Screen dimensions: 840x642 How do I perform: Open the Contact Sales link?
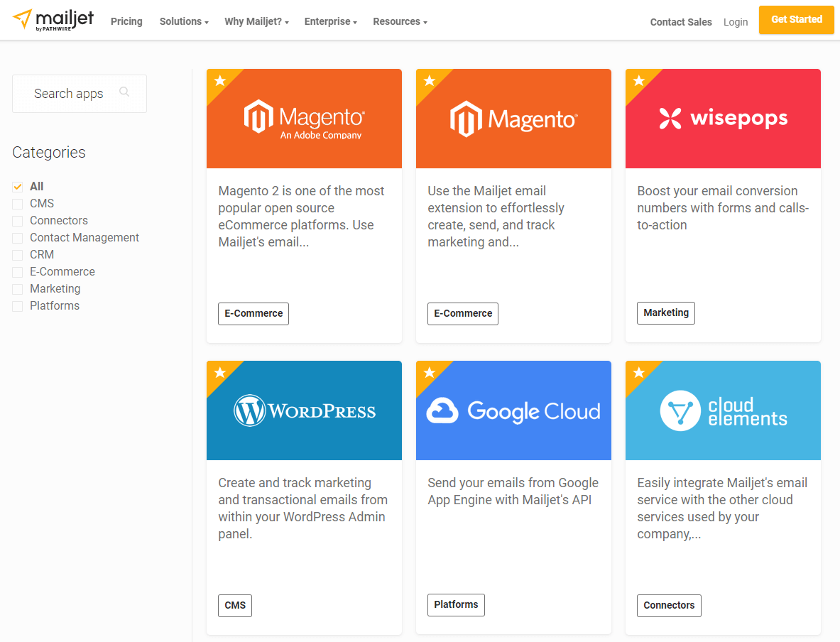point(681,22)
